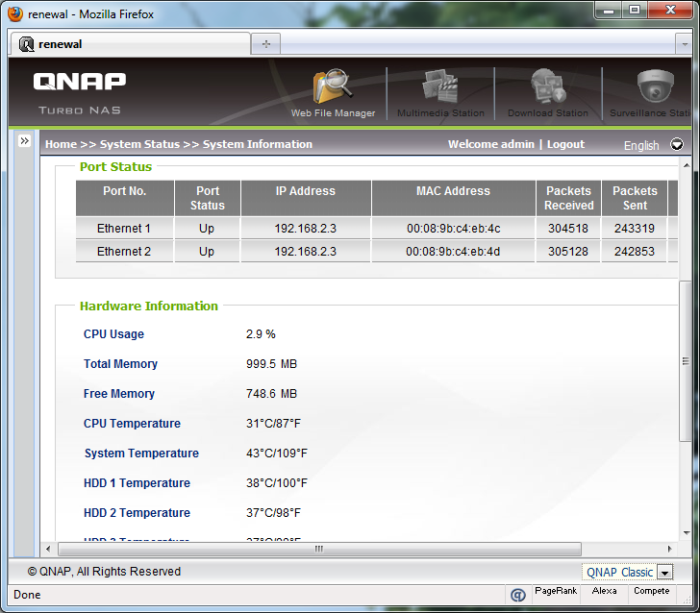700x613 pixels.
Task: Launch the Download Station icon
Action: click(x=548, y=88)
